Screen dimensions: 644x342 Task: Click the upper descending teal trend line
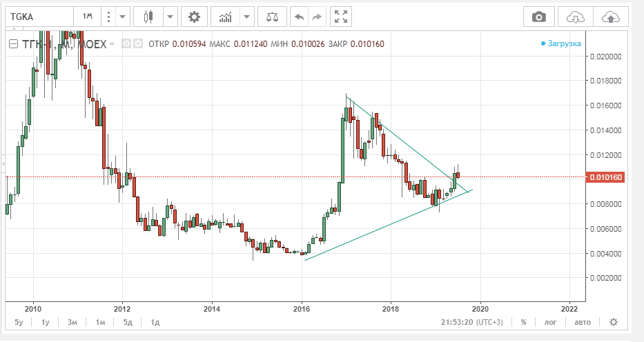[x=407, y=144]
